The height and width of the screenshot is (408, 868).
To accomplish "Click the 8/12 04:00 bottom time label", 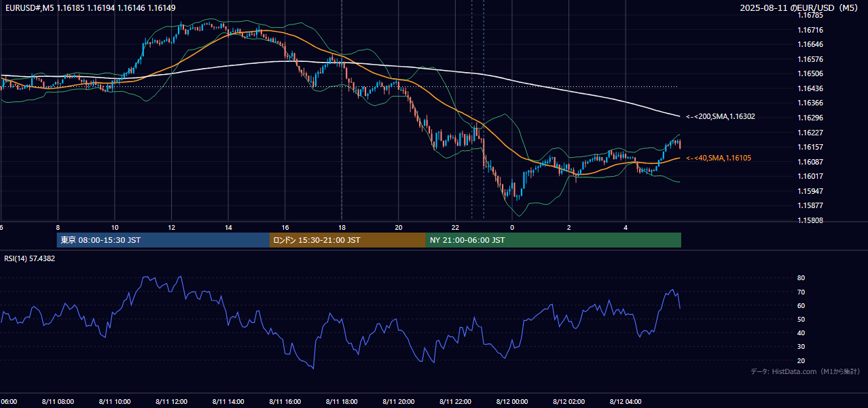I will tap(626, 401).
